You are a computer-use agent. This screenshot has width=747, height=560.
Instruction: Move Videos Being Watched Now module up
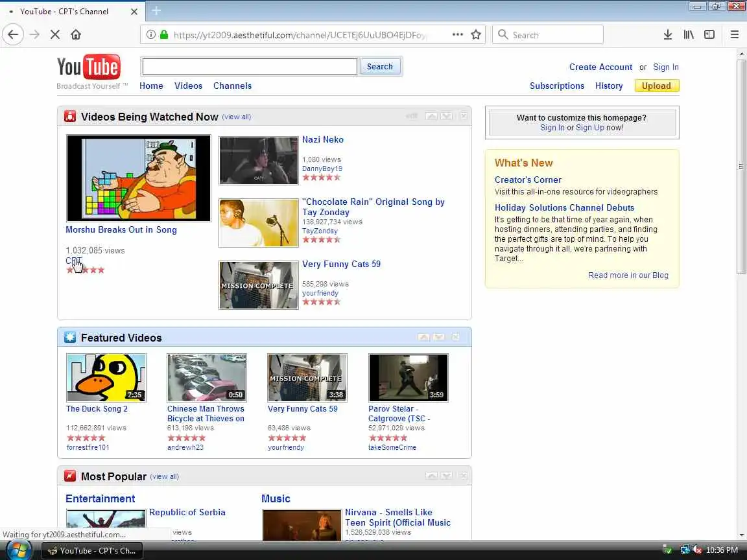(432, 116)
